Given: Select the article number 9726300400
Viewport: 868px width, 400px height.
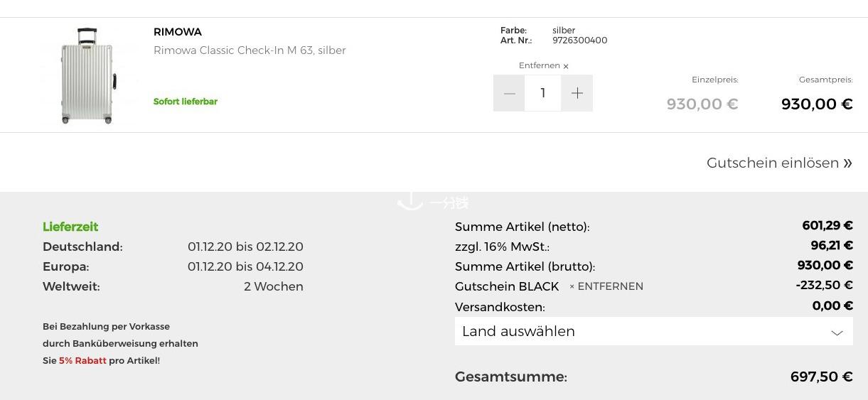Looking at the screenshot, I should click(x=579, y=40).
